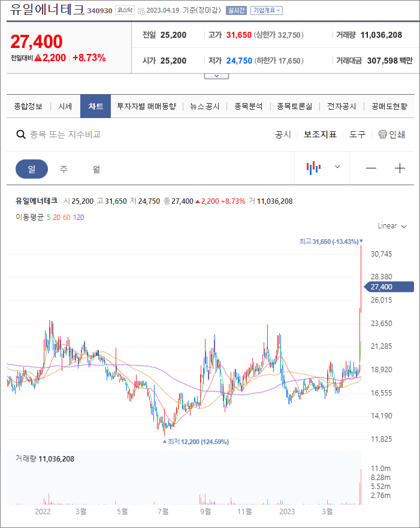Open the 종목분석 tab
This screenshot has width=420, height=528.
click(249, 107)
